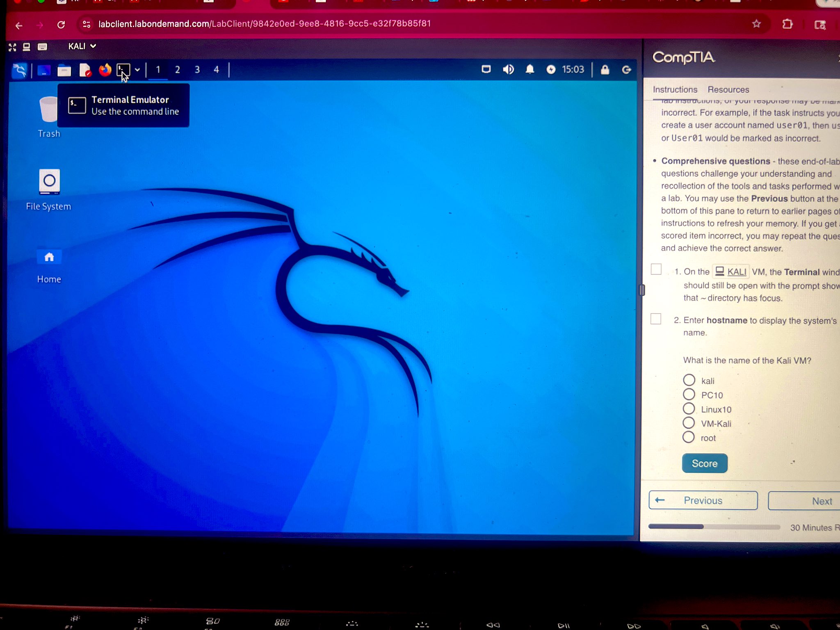Open the notifications bell icon

click(530, 69)
